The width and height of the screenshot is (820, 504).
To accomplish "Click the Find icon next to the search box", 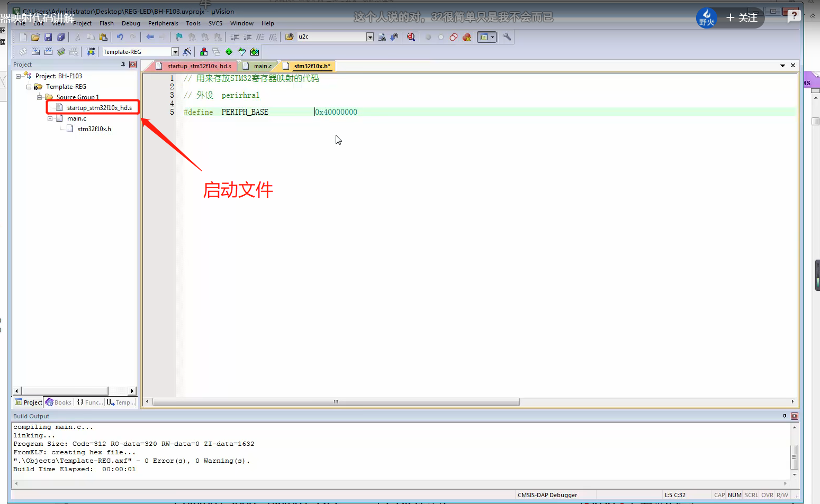I will 382,37.
